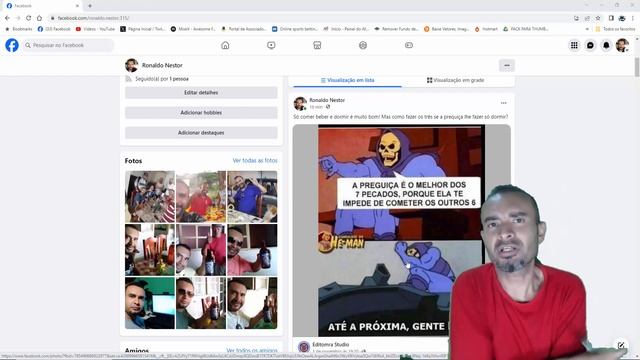Open the family dinner photo thumbnail
This screenshot has height=360, width=640.
(x=150, y=197)
